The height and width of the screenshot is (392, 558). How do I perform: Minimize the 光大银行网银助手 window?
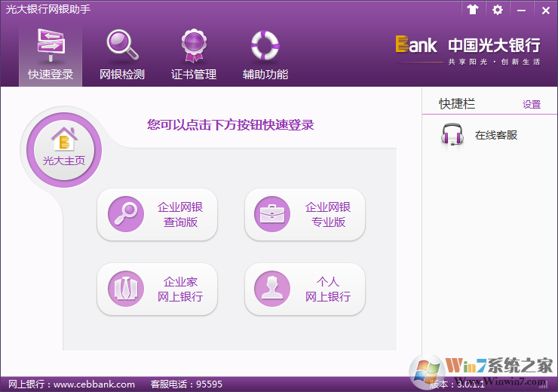[x=521, y=10]
